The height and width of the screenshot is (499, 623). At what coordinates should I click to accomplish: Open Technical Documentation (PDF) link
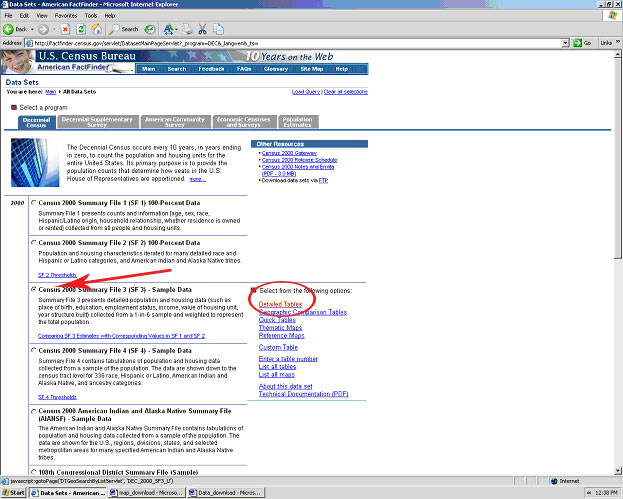[304, 394]
